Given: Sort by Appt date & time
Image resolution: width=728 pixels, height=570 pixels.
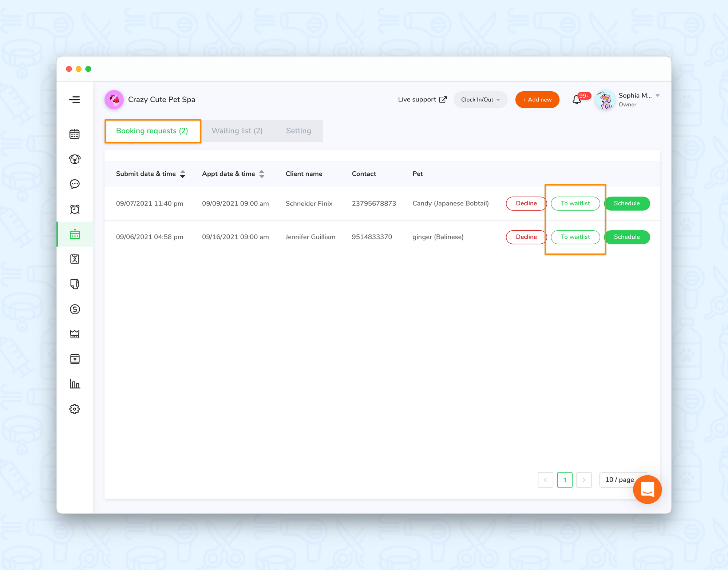Looking at the screenshot, I should 262,174.
